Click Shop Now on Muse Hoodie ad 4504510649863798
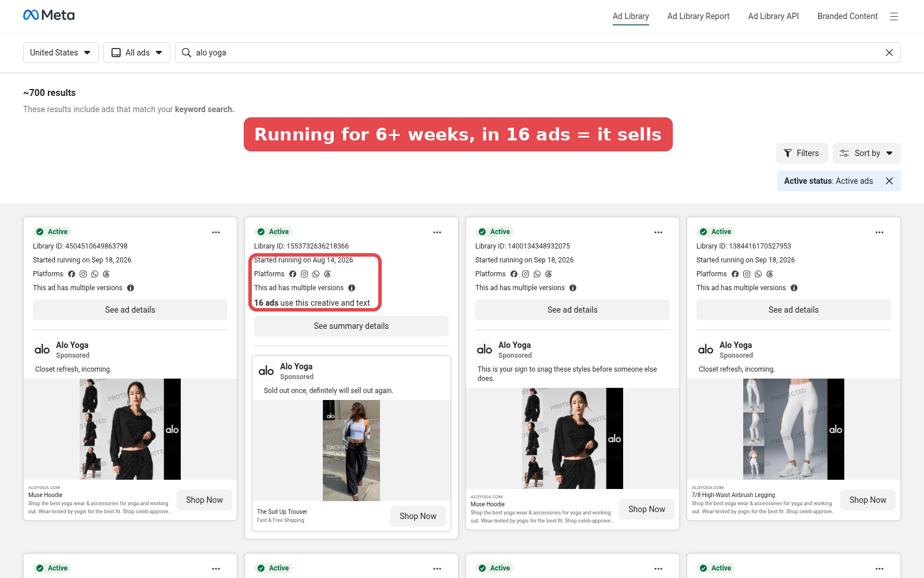This screenshot has width=924, height=578. click(x=204, y=500)
